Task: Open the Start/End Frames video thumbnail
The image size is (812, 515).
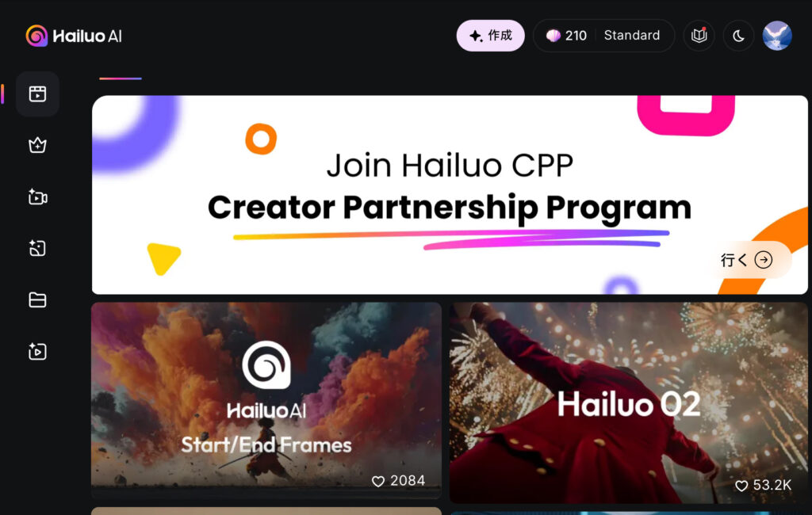Action: click(x=266, y=400)
